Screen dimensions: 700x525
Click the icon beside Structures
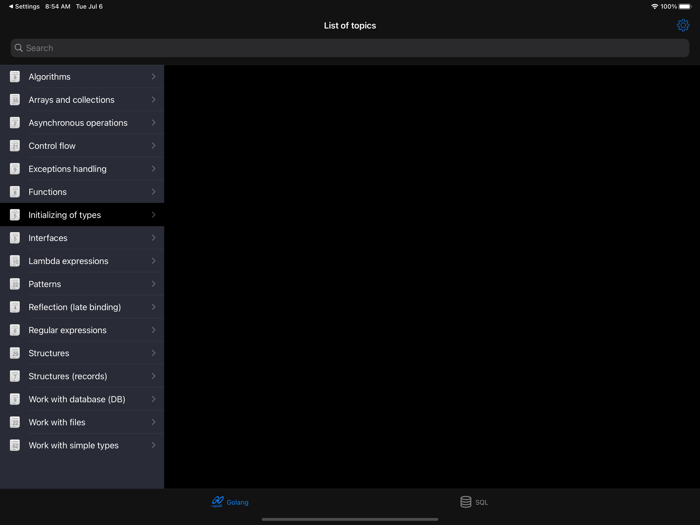pyautogui.click(x=15, y=353)
